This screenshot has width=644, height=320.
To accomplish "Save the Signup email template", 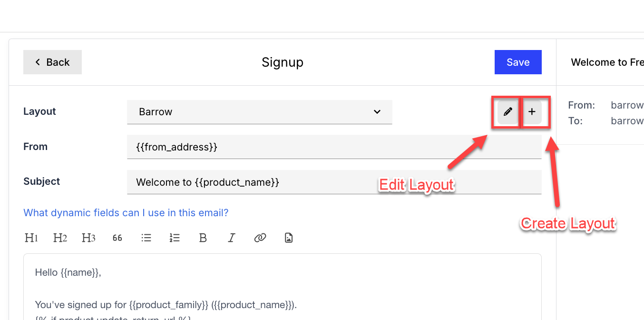I will 518,62.
